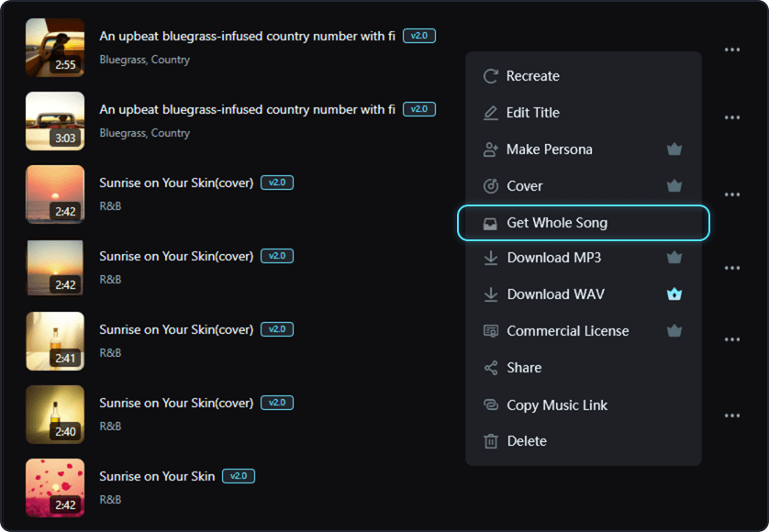
Task: Click the v2.0 badge on Sunrise on Your Skin
Action: click(x=239, y=476)
